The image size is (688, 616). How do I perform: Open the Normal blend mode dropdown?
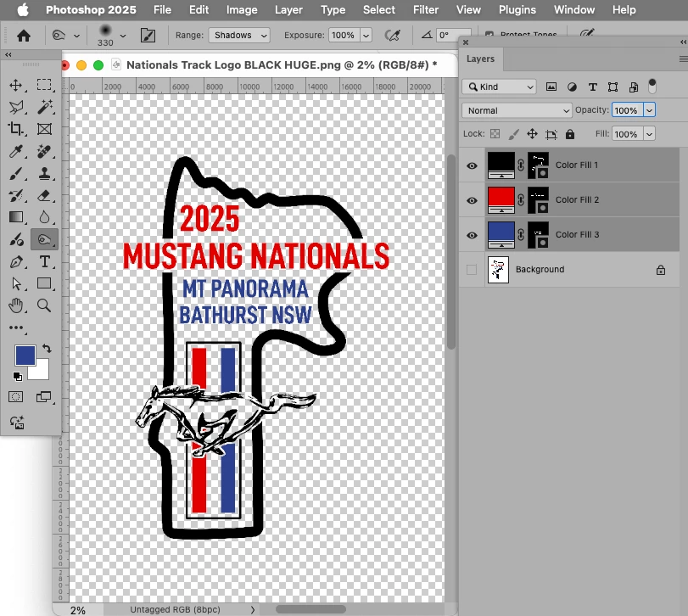(517, 110)
